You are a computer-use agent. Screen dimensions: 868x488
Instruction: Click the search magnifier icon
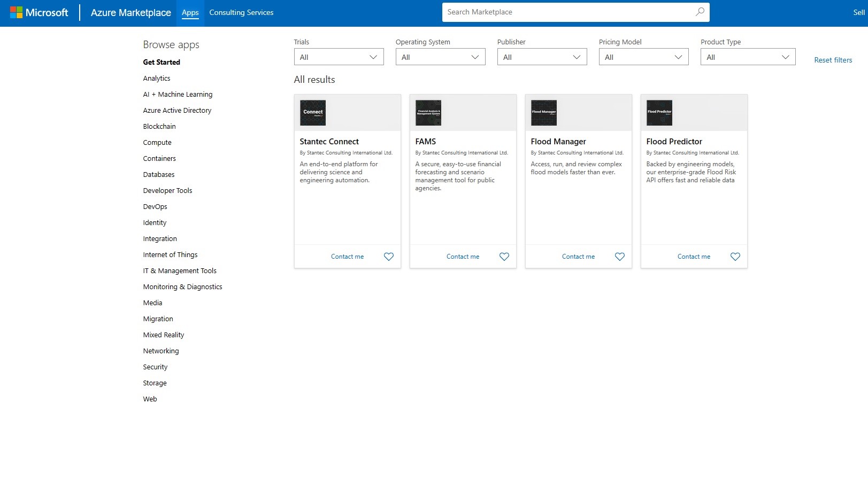coord(700,12)
